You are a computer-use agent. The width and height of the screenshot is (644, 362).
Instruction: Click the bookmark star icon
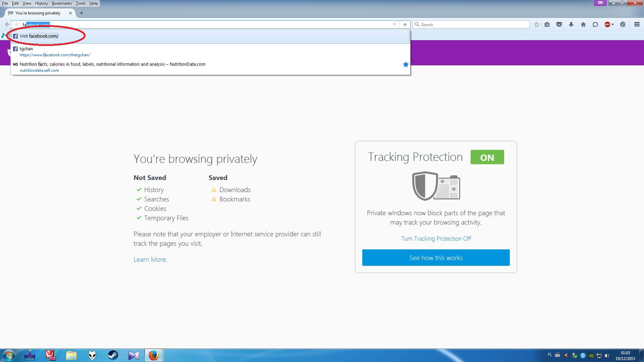click(537, 24)
